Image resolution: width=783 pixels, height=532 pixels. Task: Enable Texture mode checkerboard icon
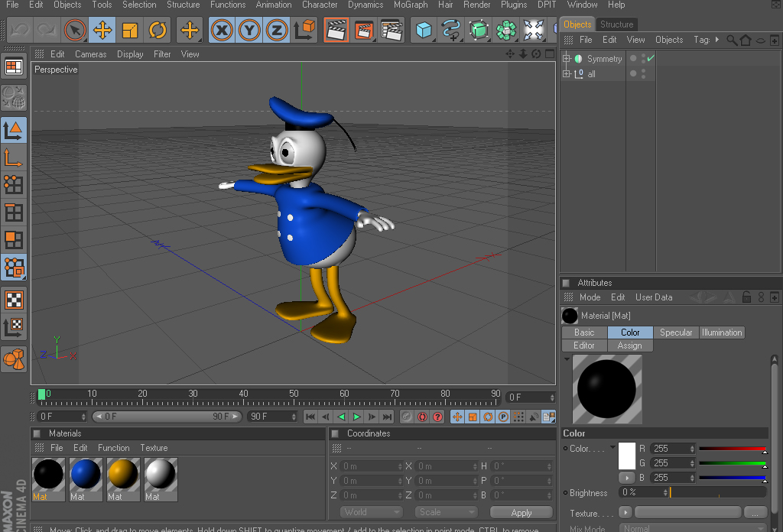(14, 300)
